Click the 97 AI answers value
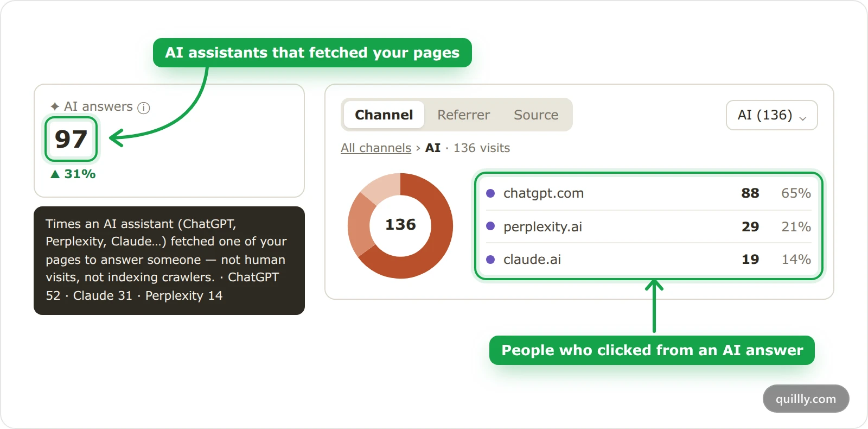 click(71, 139)
